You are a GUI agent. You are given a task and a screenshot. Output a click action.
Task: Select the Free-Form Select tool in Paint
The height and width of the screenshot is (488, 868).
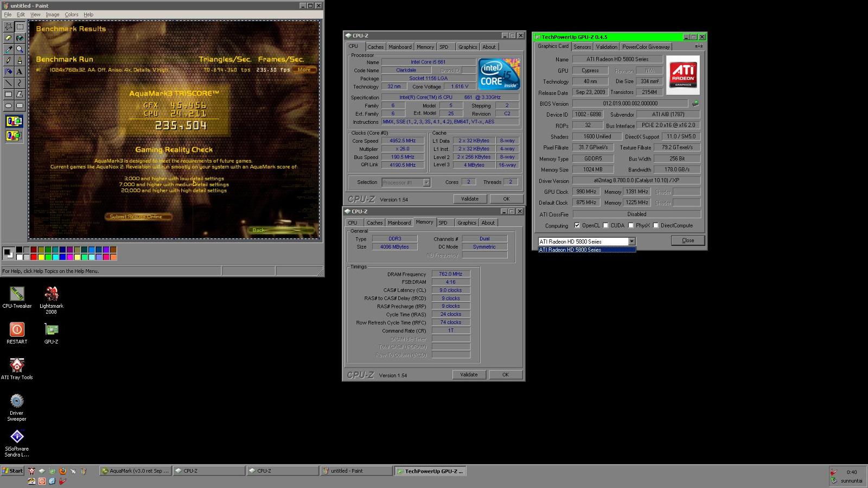tap(9, 27)
